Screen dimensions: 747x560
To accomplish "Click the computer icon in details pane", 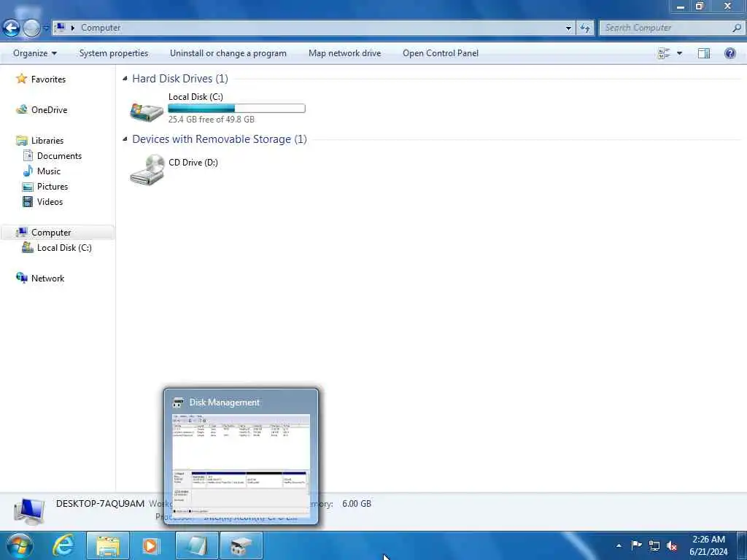I will (29, 511).
